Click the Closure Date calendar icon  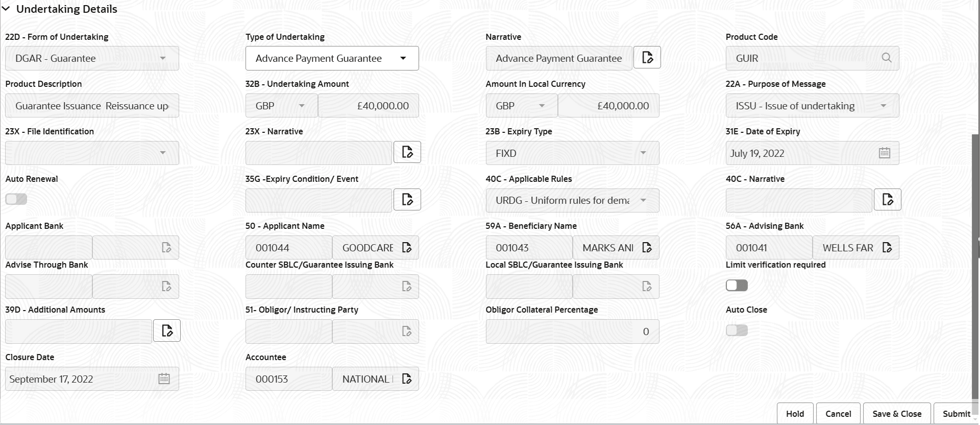[164, 379]
